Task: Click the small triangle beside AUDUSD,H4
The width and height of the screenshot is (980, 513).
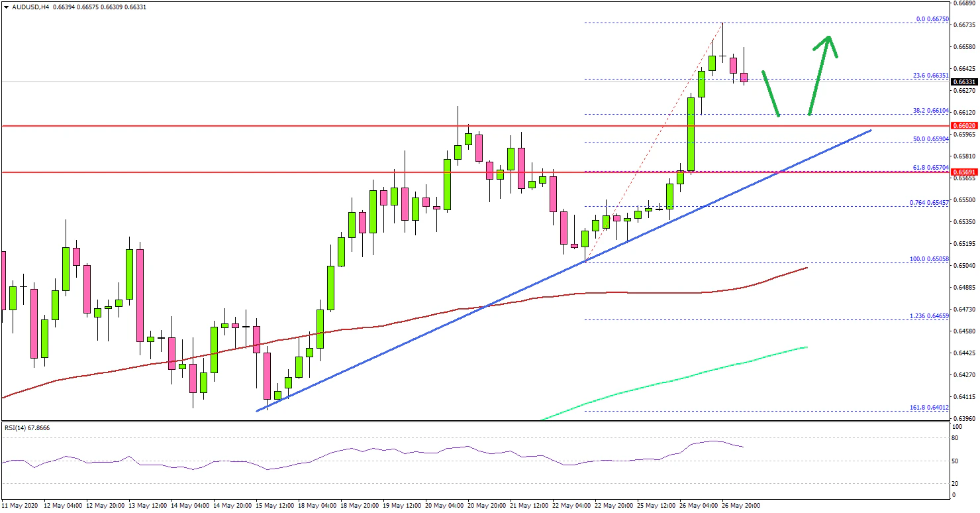Action: (x=5, y=7)
